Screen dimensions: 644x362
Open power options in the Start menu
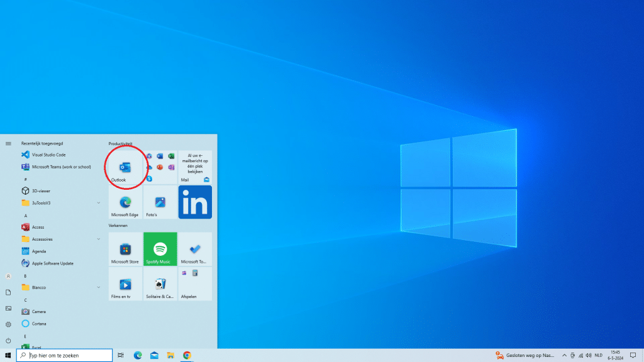click(x=8, y=340)
